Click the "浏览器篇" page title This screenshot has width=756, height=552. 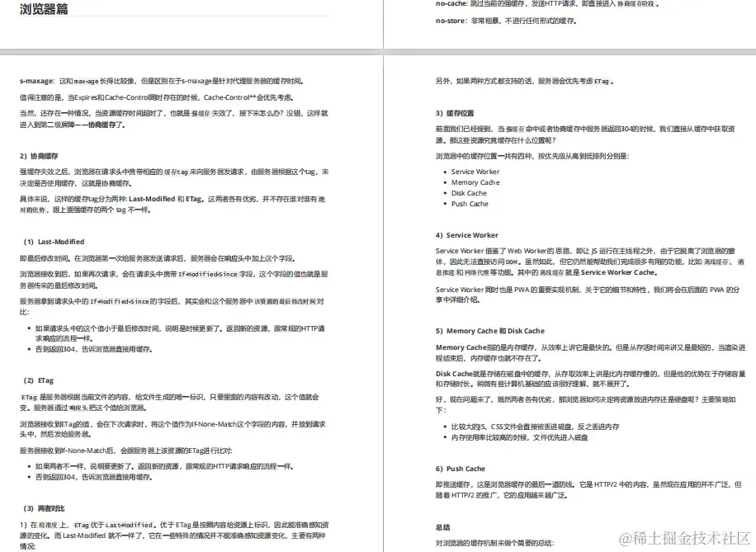(x=43, y=10)
